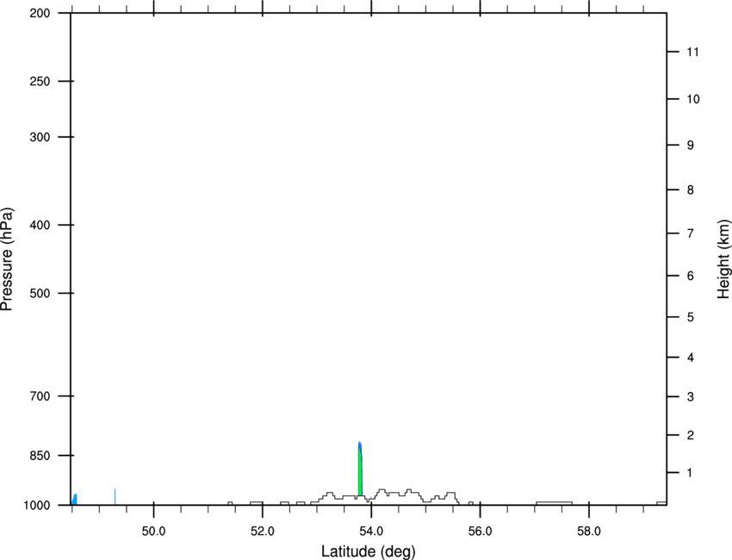Click the 5 km height label

click(x=691, y=317)
